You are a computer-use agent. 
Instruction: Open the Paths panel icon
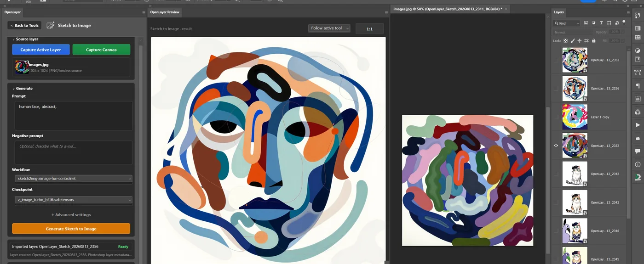(x=638, y=73)
